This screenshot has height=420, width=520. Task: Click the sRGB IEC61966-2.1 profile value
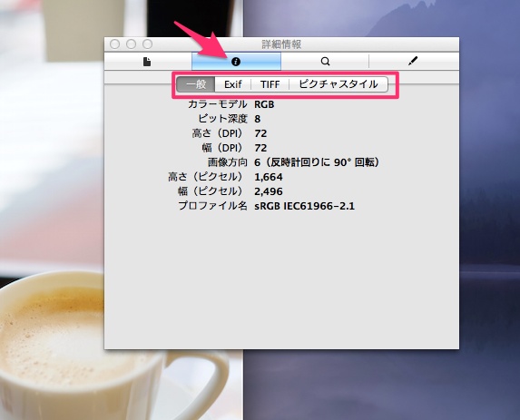[304, 206]
